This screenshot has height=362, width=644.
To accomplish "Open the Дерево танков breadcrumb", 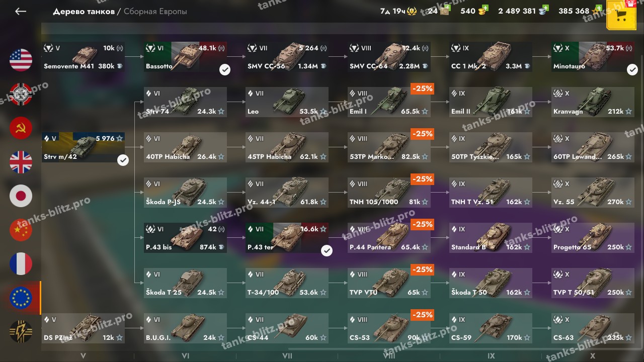I will 84,11.
